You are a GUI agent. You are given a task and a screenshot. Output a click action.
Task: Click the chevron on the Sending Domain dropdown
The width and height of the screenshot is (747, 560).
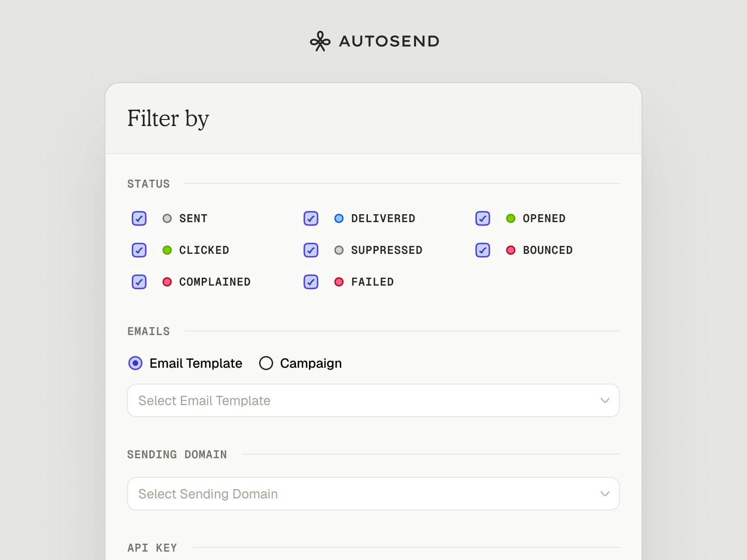click(x=605, y=494)
